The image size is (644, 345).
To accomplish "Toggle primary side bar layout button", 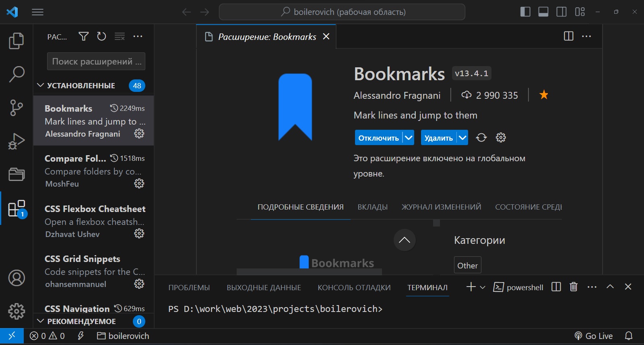I will 525,12.
